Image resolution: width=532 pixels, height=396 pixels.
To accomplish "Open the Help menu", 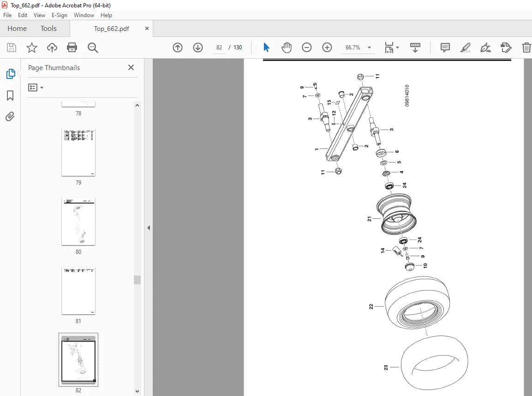I will 106,15.
